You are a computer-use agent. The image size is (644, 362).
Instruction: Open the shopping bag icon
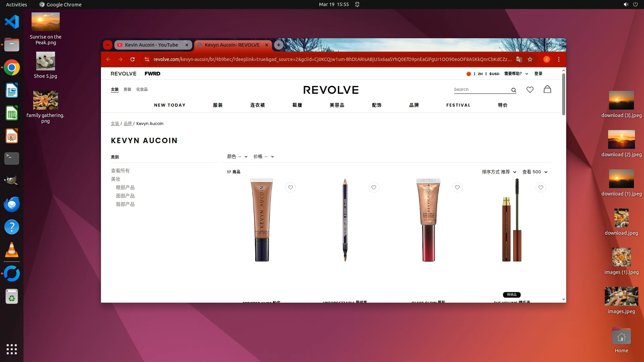pyautogui.click(x=547, y=89)
